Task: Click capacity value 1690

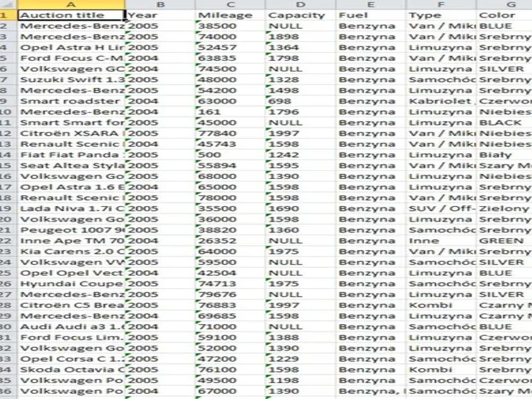Action: click(301, 209)
